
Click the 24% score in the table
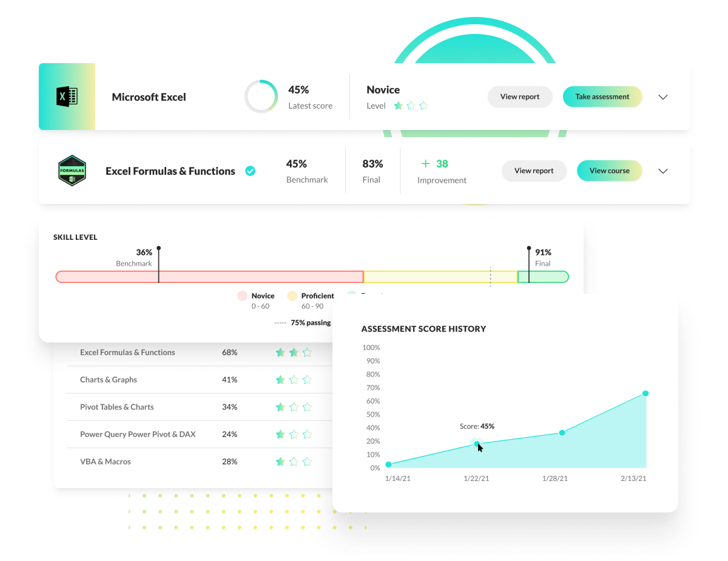[x=229, y=434]
